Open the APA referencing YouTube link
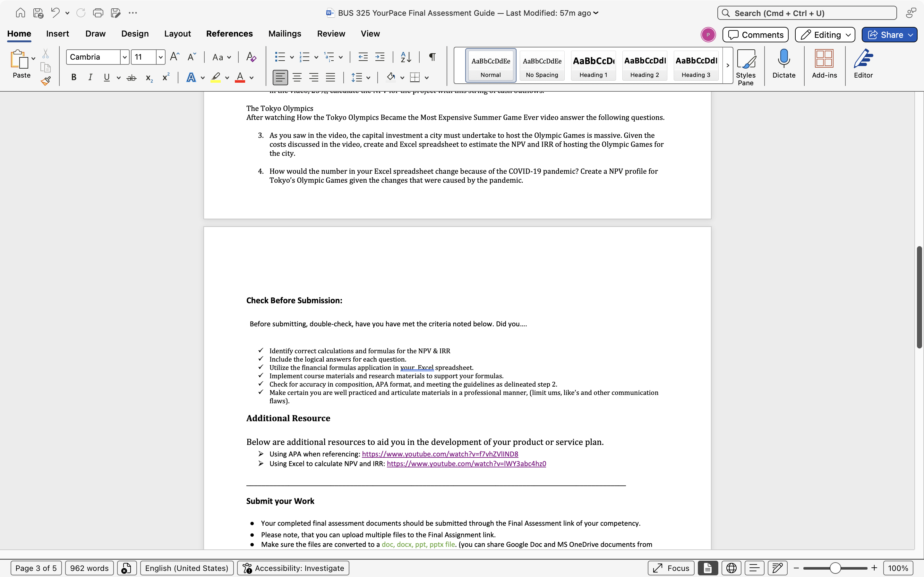This screenshot has height=577, width=924. pyautogui.click(x=440, y=454)
